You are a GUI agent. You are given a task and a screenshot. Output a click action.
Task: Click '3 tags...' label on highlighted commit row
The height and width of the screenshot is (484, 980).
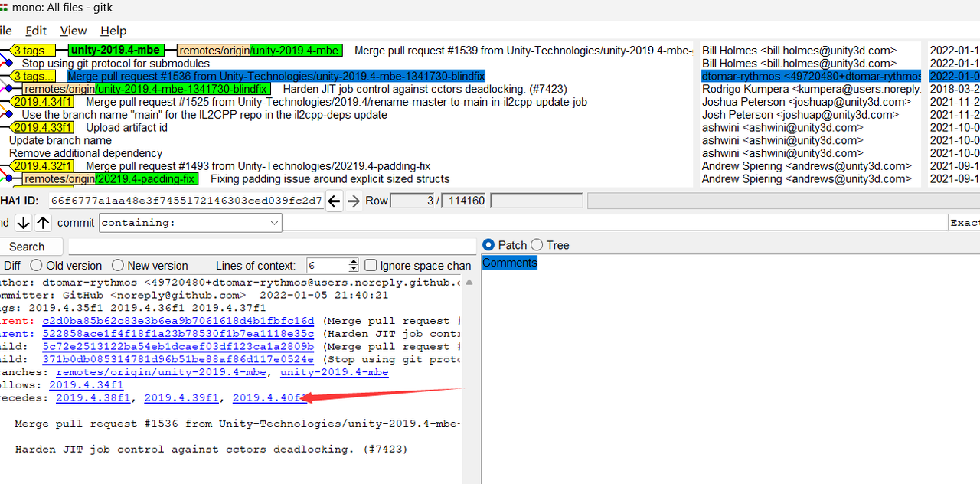[33, 77]
